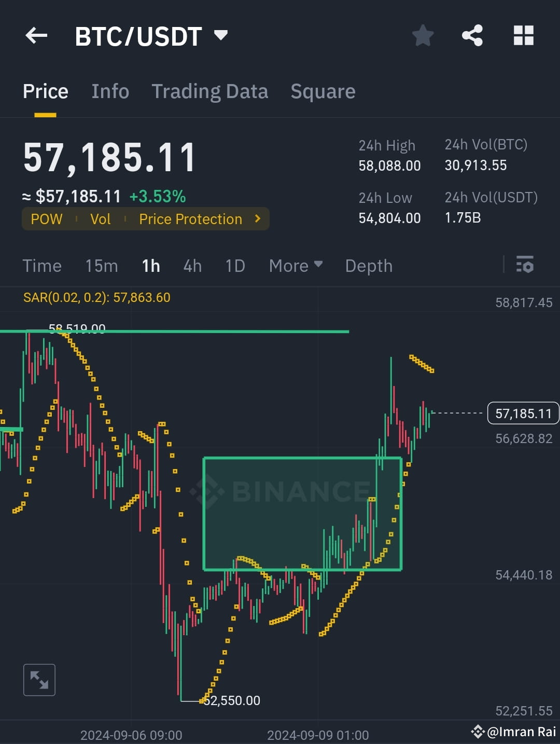
Task: Switch to the Trading Data tab
Action: click(x=210, y=91)
